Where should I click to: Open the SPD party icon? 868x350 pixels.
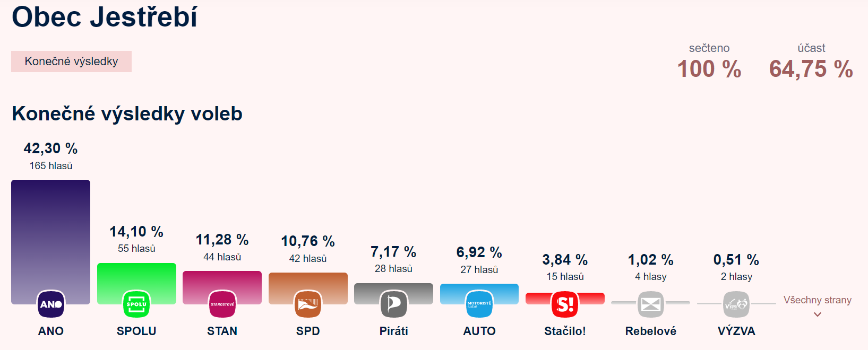click(x=308, y=304)
